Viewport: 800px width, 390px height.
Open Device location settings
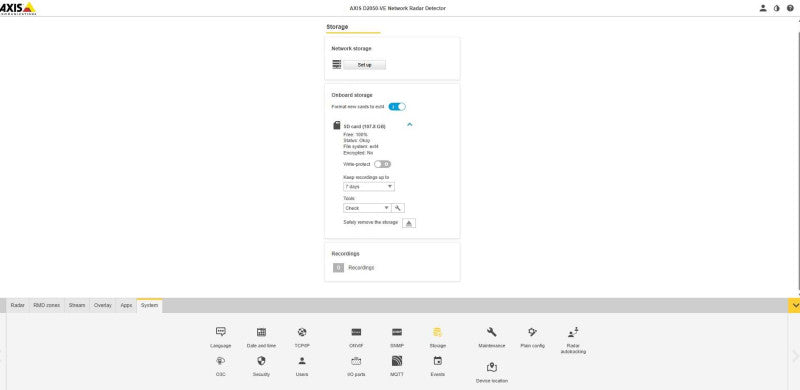pos(491,367)
